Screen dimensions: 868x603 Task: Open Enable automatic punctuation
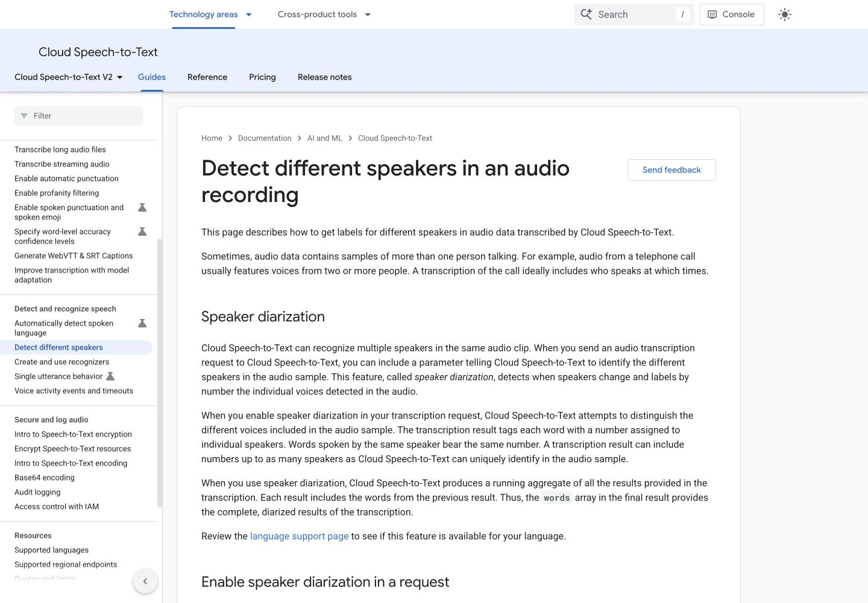66,178
